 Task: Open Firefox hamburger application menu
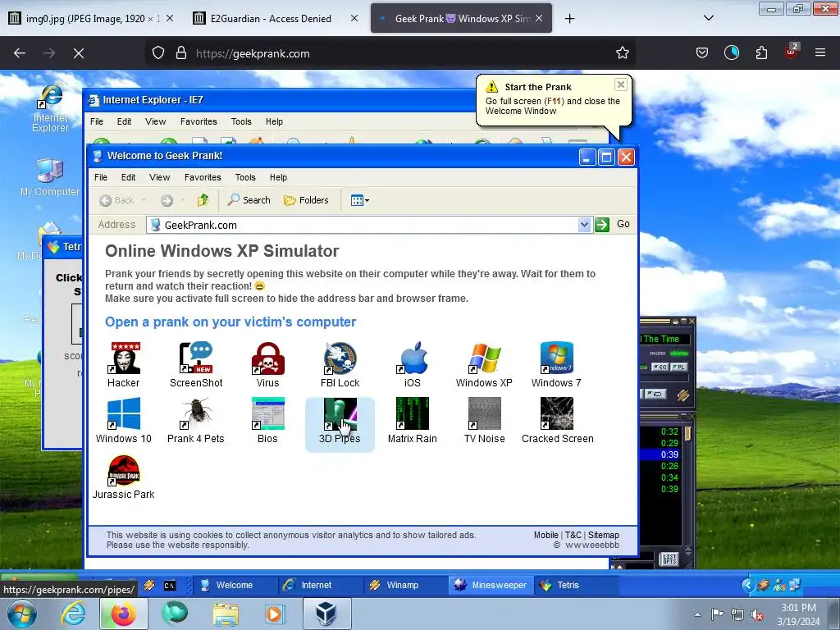pos(819,52)
